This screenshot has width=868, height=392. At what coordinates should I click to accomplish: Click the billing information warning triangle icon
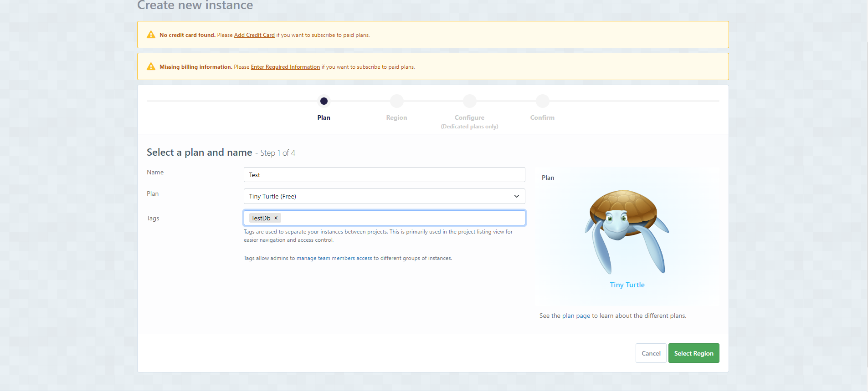point(151,66)
